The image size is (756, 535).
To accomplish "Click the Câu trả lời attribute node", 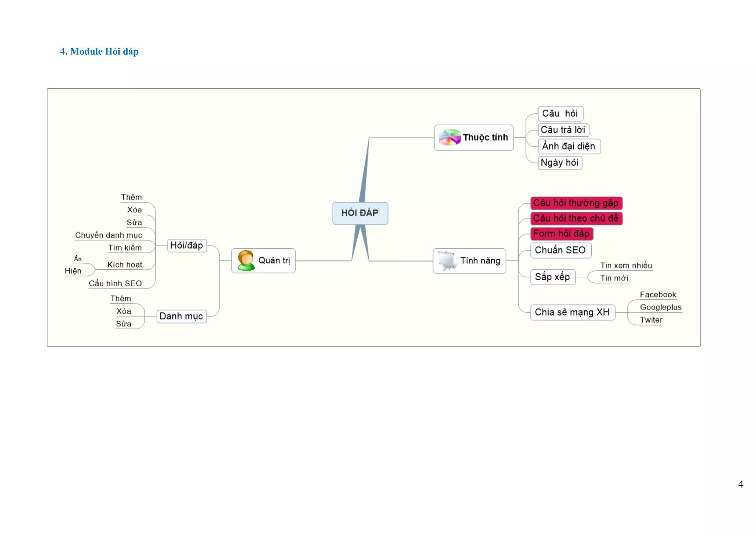I will (x=563, y=130).
